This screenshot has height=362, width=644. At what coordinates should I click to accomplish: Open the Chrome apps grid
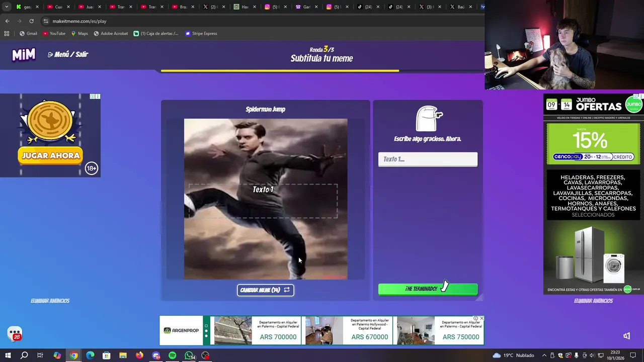pyautogui.click(x=7, y=34)
